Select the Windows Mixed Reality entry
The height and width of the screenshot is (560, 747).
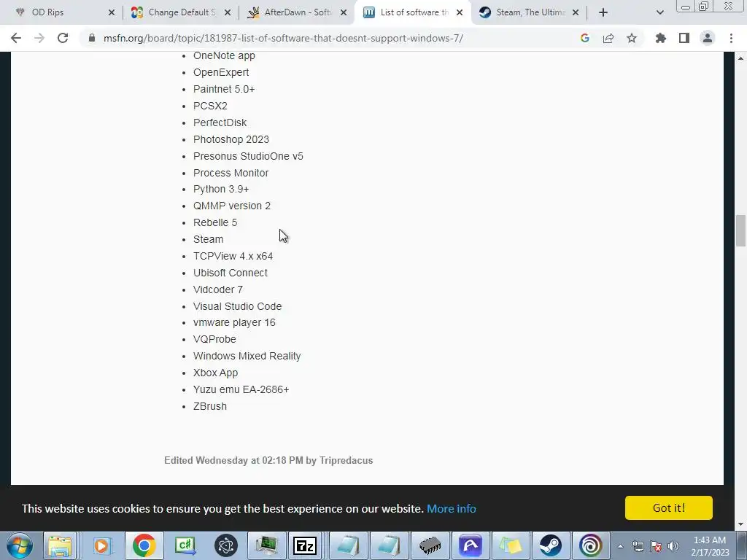(x=247, y=356)
